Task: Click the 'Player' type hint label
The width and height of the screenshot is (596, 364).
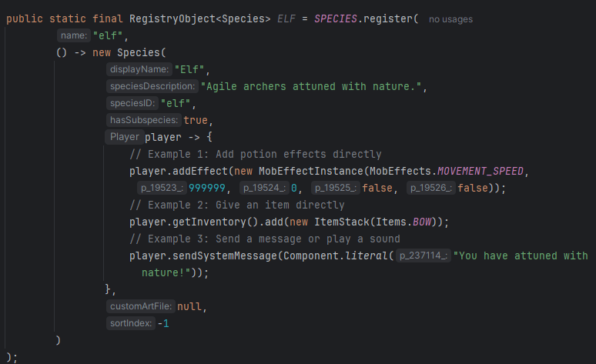Action: (x=125, y=137)
